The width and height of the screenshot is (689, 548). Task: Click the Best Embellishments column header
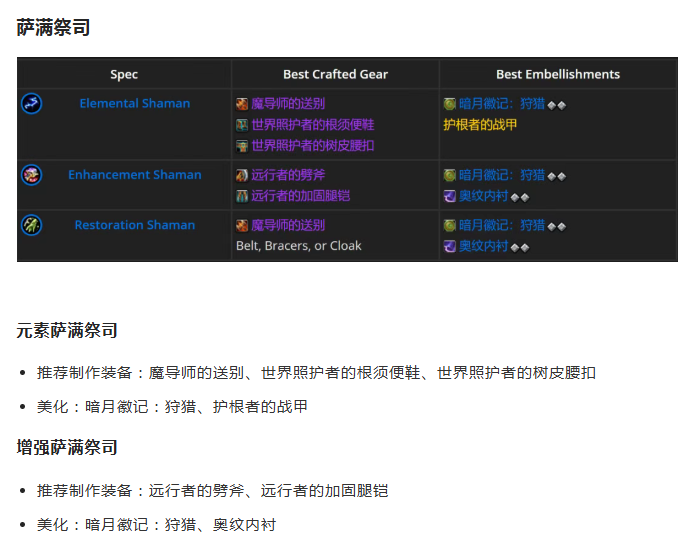[558, 74]
